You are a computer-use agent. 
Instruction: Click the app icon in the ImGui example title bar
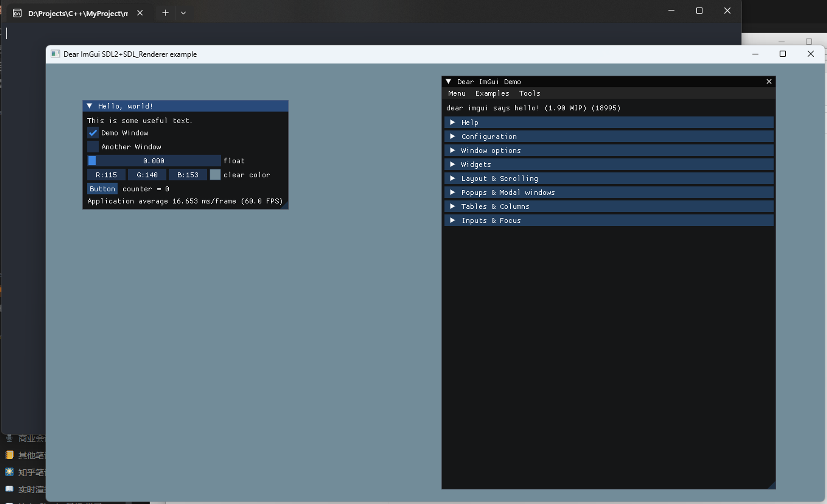pos(55,54)
